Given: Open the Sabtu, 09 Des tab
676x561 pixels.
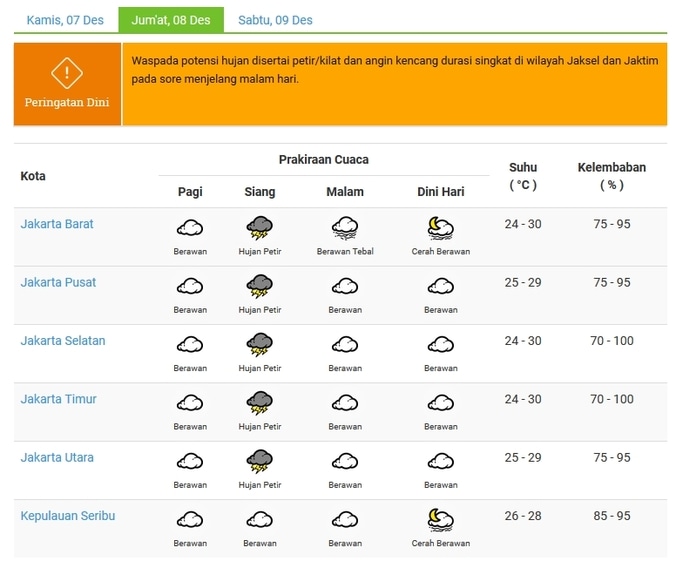Looking at the screenshot, I should click(x=275, y=20).
